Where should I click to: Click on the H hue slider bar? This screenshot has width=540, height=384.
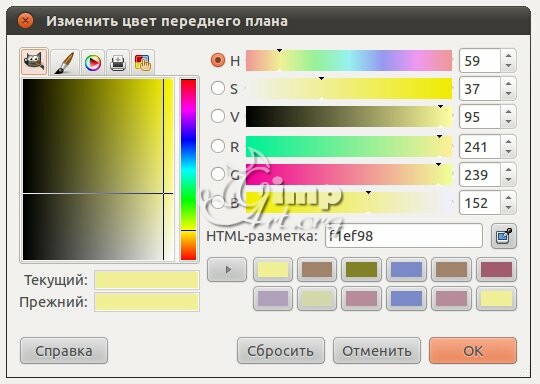349,60
